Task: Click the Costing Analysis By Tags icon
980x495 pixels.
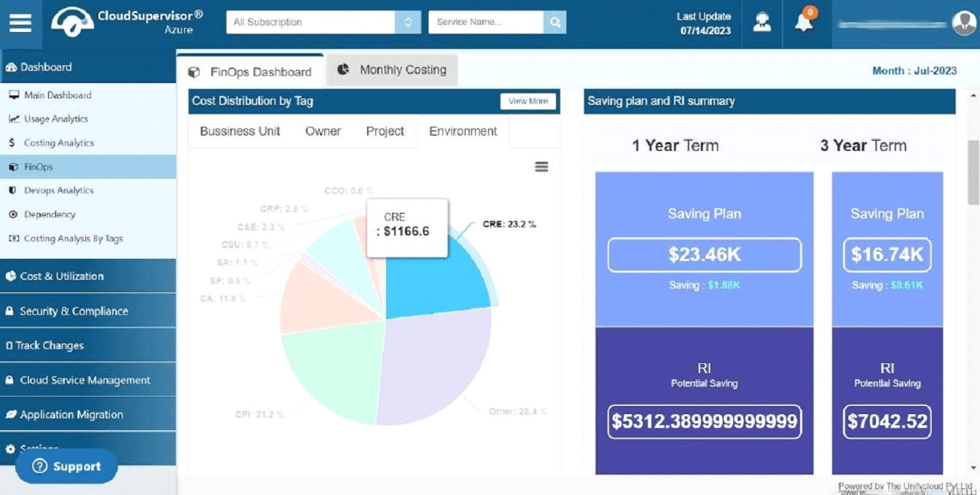Action: [x=13, y=238]
